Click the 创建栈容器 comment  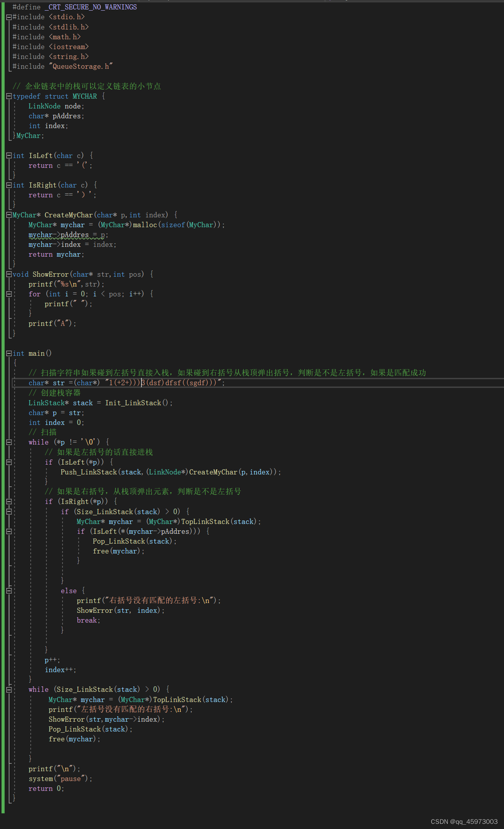click(x=54, y=393)
